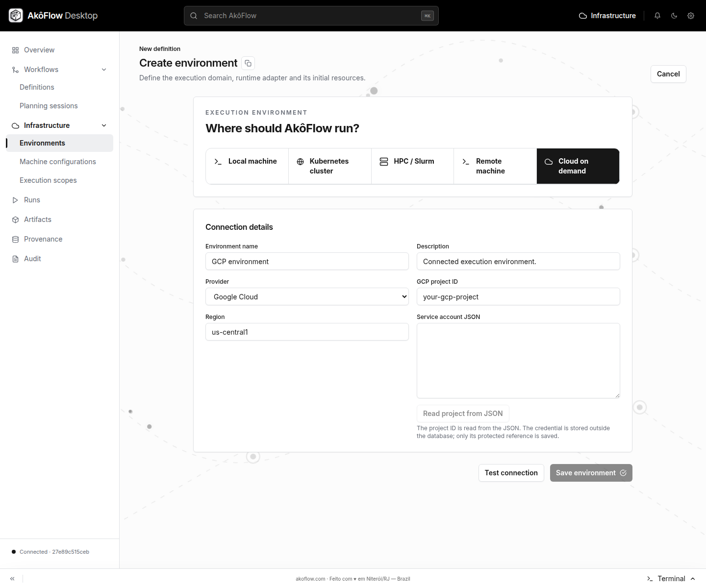Click the Cancel button
This screenshot has height=588, width=706.
click(x=668, y=74)
